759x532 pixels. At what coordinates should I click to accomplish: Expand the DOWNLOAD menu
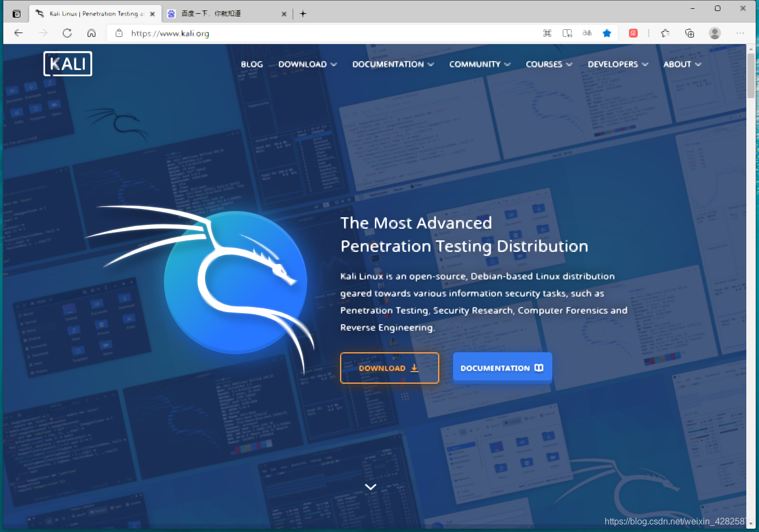[x=308, y=64]
